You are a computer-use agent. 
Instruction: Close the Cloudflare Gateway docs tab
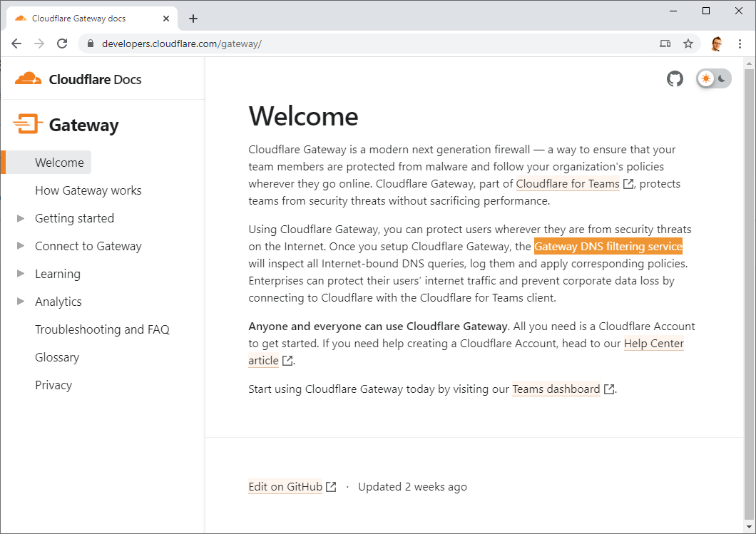tap(166, 19)
